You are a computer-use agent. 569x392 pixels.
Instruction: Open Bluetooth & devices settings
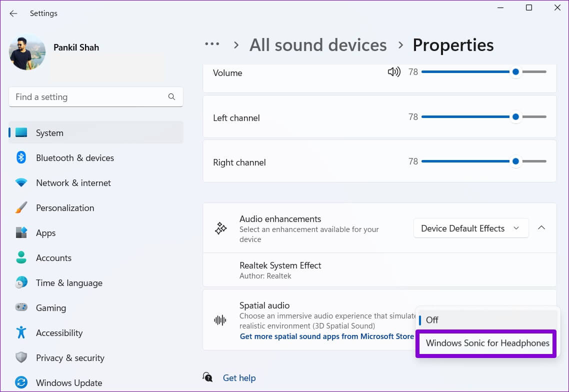tap(96, 157)
